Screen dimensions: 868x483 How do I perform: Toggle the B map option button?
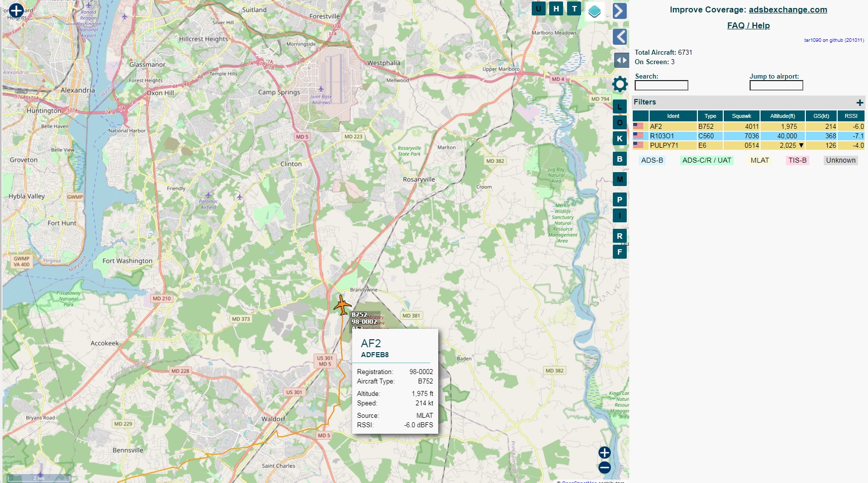click(x=619, y=159)
